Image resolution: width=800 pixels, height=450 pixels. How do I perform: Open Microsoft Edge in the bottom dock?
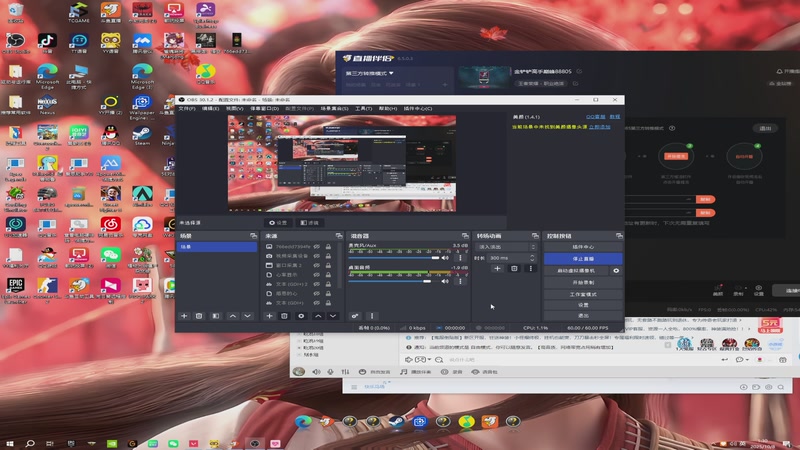coord(303,421)
